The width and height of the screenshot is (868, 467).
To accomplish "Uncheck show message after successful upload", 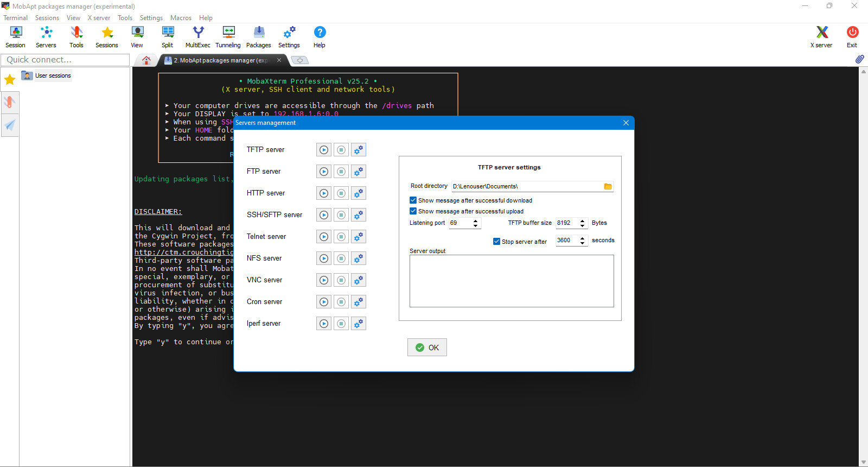I will (413, 211).
